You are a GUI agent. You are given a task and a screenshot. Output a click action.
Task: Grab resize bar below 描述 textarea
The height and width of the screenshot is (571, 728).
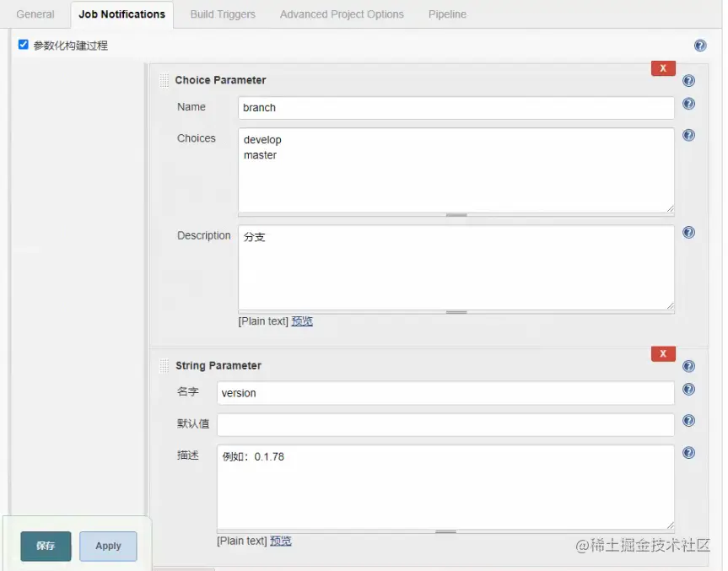[x=445, y=531]
